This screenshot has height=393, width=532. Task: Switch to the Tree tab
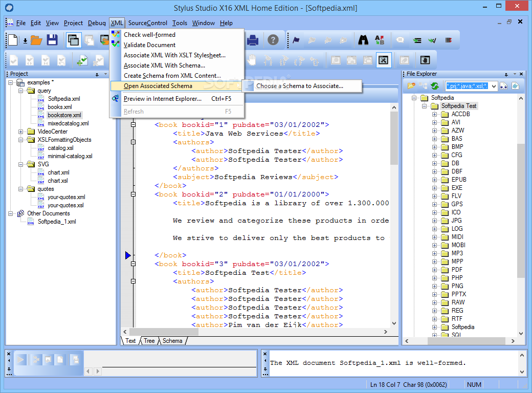click(149, 341)
